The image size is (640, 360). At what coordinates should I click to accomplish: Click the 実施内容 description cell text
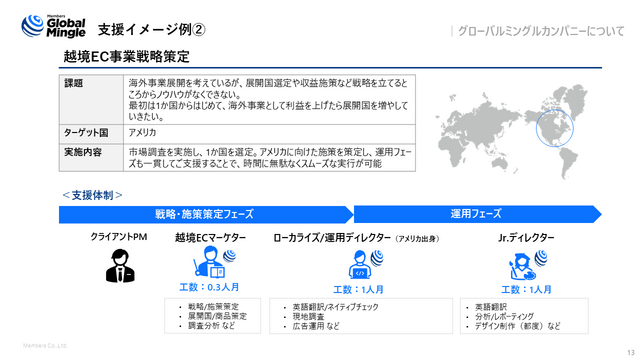pyautogui.click(x=270, y=158)
